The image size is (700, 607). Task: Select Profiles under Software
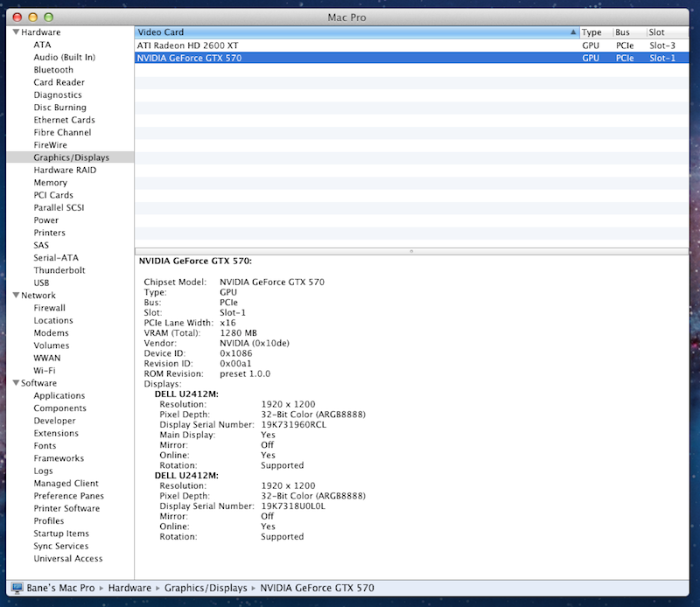point(49,520)
